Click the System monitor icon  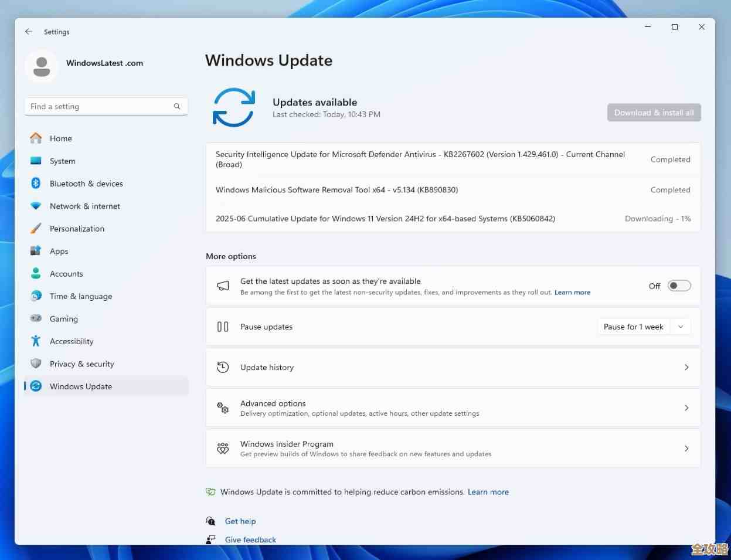pyautogui.click(x=36, y=161)
